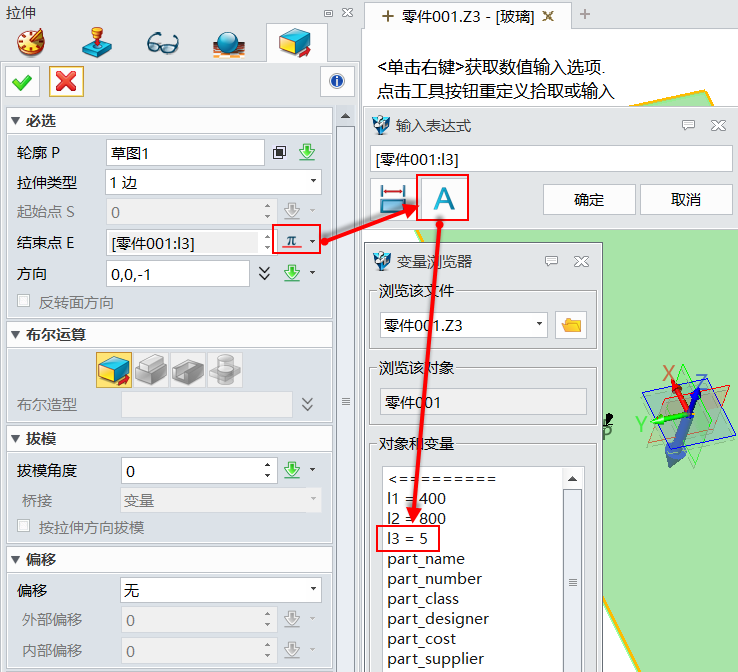
Task: Click the pi expression icon for 结束点 E
Action: tap(291, 241)
